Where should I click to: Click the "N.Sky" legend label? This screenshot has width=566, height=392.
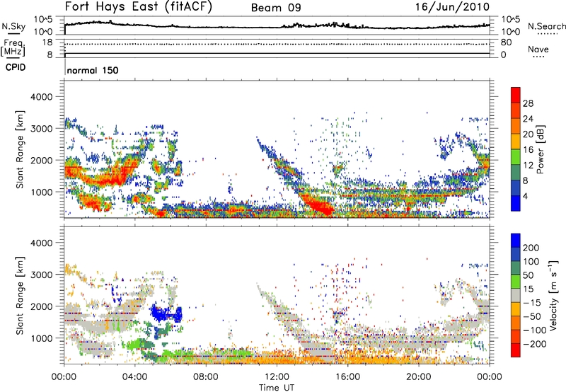pos(13,26)
